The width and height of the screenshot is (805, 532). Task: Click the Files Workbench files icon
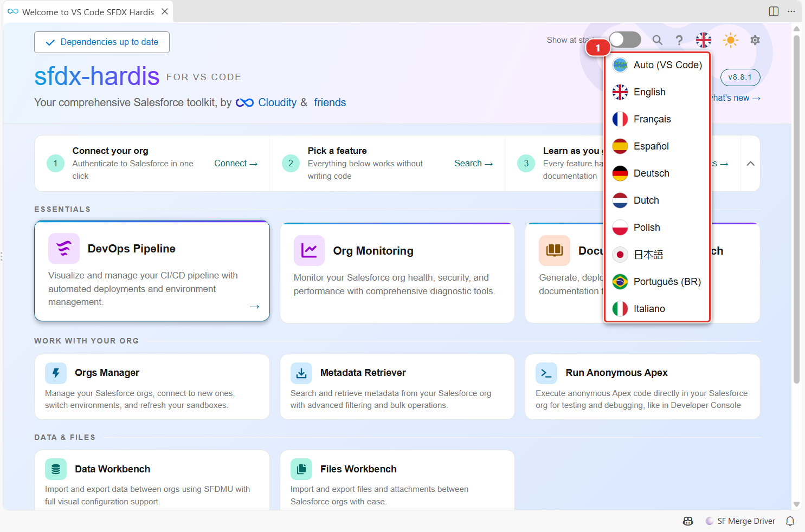pyautogui.click(x=301, y=469)
